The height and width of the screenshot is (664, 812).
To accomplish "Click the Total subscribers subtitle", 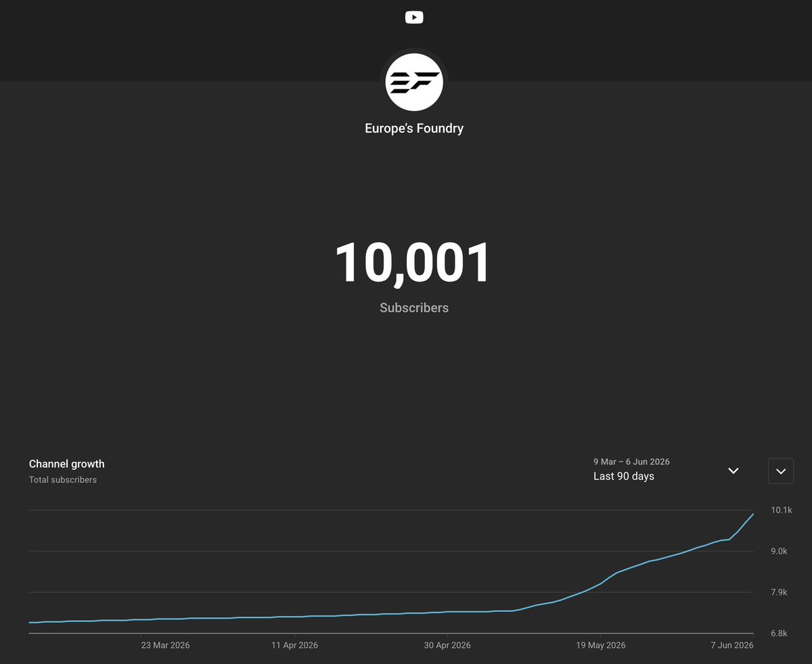I will (63, 480).
